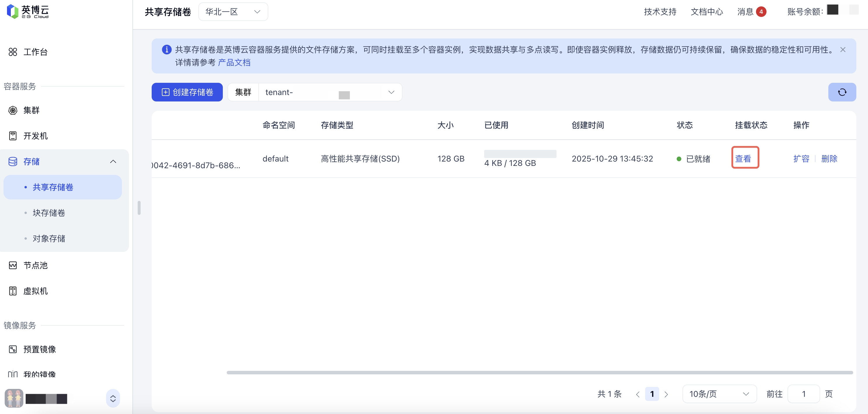
Task: Collapse the 存储 menu section
Action: pos(113,161)
